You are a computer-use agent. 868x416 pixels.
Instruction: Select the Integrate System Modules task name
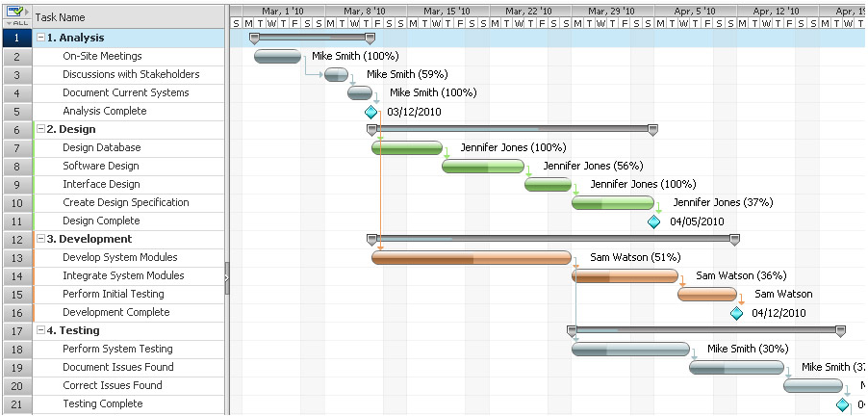pyautogui.click(x=123, y=275)
